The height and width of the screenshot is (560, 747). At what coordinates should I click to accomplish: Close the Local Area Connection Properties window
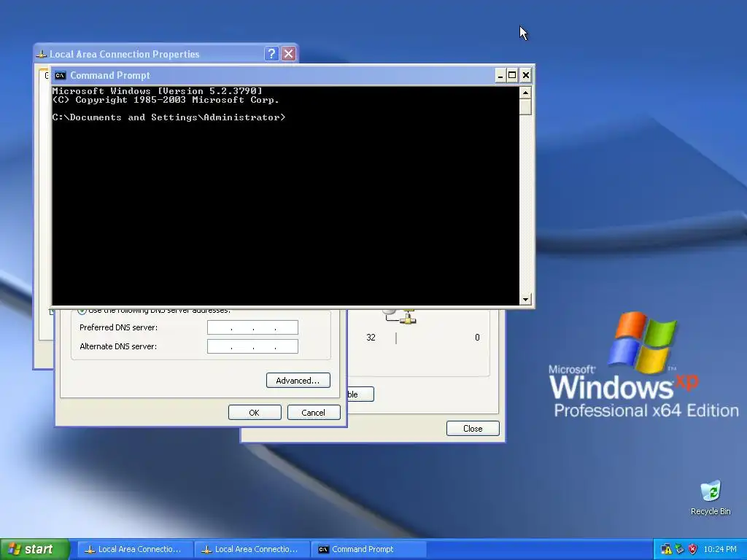[x=288, y=53]
